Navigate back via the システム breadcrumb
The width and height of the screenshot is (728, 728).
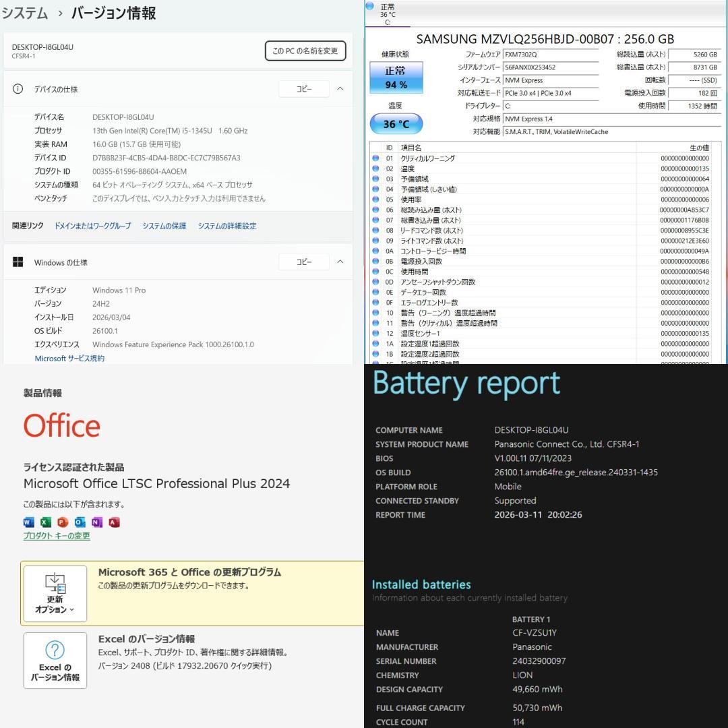click(24, 12)
